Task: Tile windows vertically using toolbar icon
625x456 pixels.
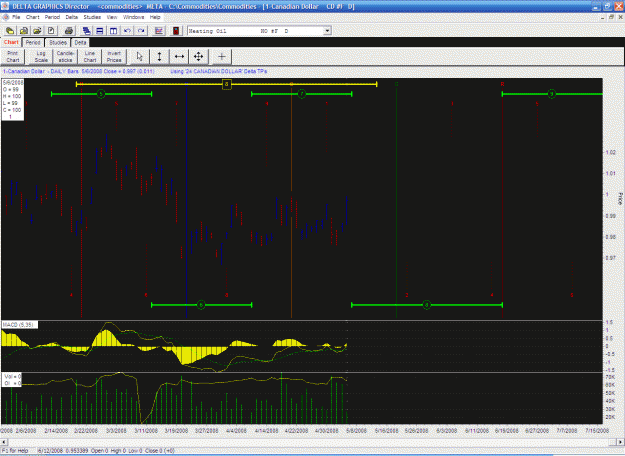Action: [x=114, y=31]
